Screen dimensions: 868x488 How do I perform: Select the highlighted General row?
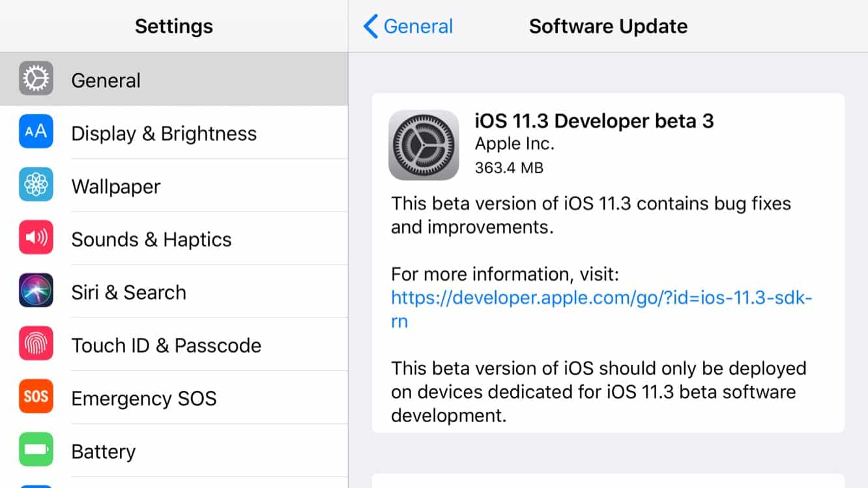pyautogui.click(x=106, y=79)
